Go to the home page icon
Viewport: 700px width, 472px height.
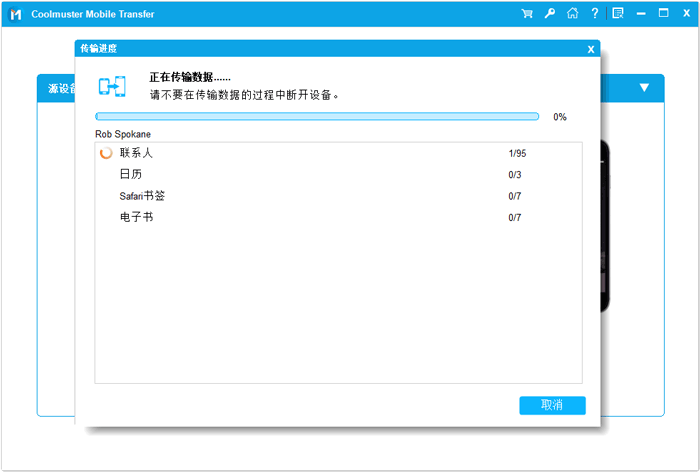[572, 14]
